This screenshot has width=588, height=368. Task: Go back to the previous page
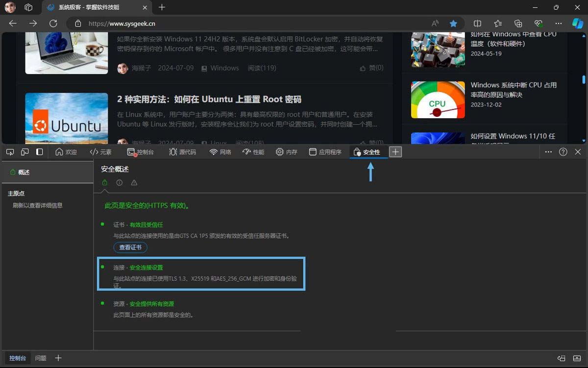click(x=13, y=24)
